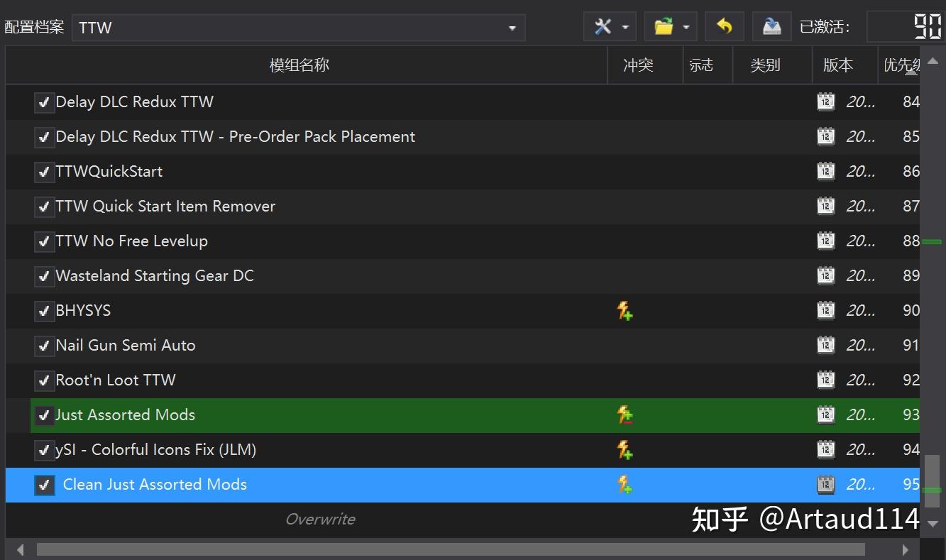Click the conflict icon on Just Assorted Mods
This screenshot has width=946, height=560.
coord(625,414)
